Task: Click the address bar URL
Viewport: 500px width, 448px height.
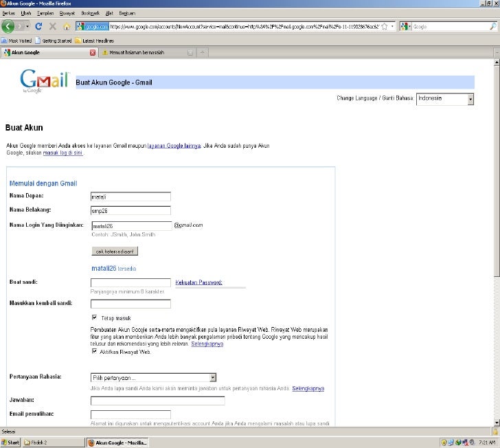Action: pyautogui.click(x=245, y=27)
